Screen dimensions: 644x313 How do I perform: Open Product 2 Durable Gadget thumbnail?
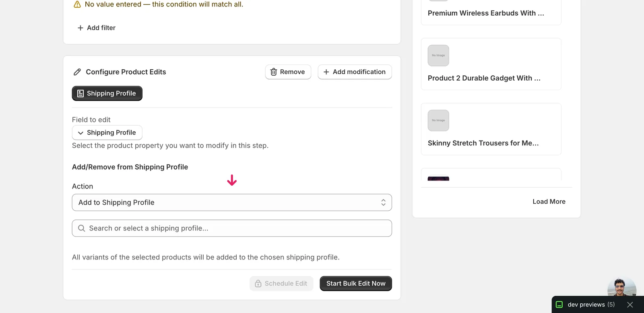(438, 56)
